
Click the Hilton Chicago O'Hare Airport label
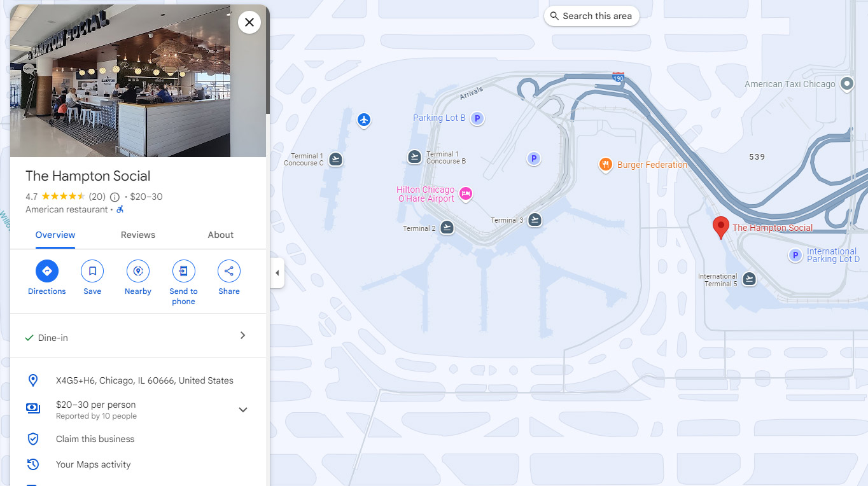point(426,194)
